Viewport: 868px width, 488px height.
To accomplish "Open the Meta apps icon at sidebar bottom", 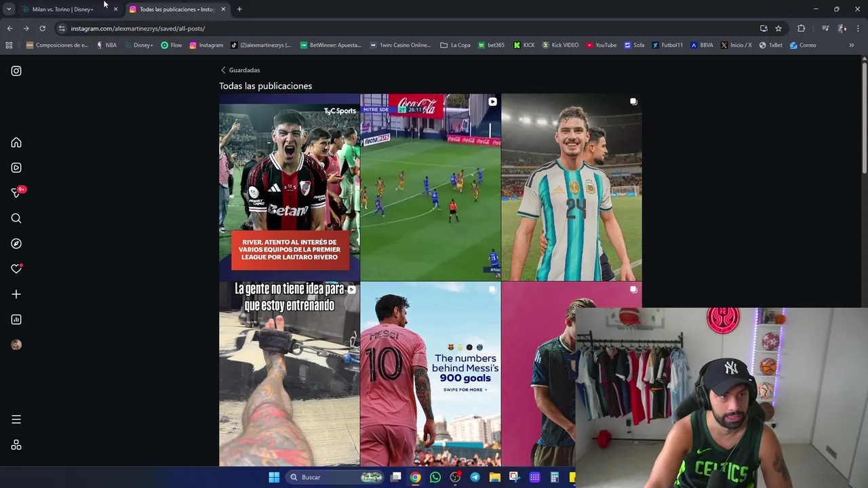I will click(16, 445).
